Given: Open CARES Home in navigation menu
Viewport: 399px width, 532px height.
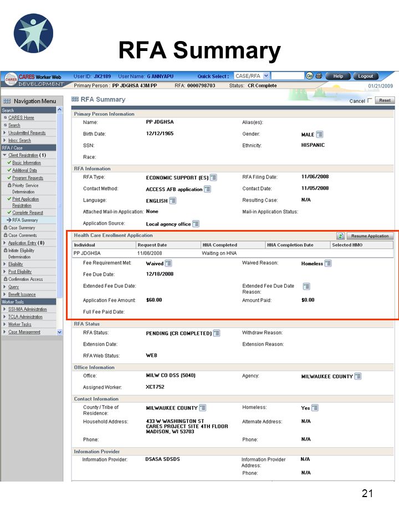Looking at the screenshot, I should coord(21,117).
